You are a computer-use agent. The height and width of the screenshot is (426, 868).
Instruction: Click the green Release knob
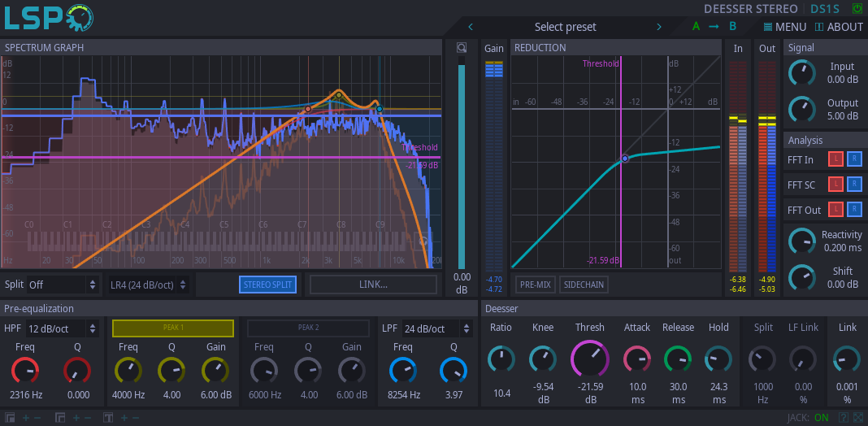678,359
